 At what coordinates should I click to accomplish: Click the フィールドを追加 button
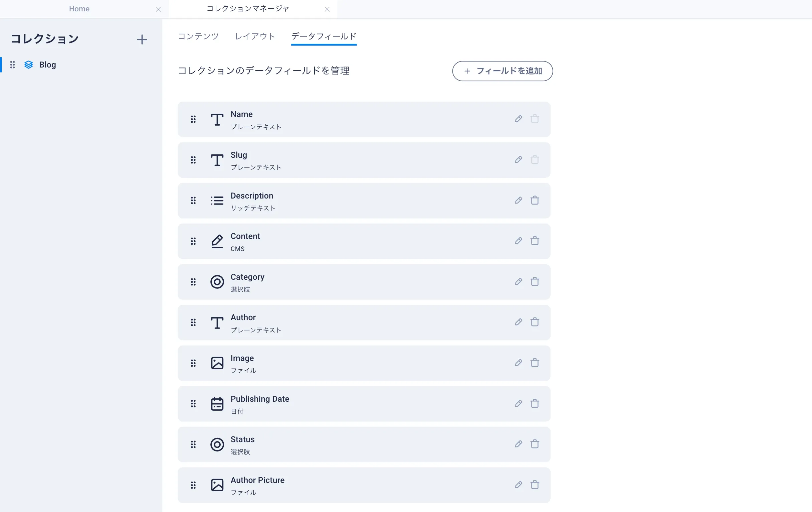pyautogui.click(x=502, y=71)
